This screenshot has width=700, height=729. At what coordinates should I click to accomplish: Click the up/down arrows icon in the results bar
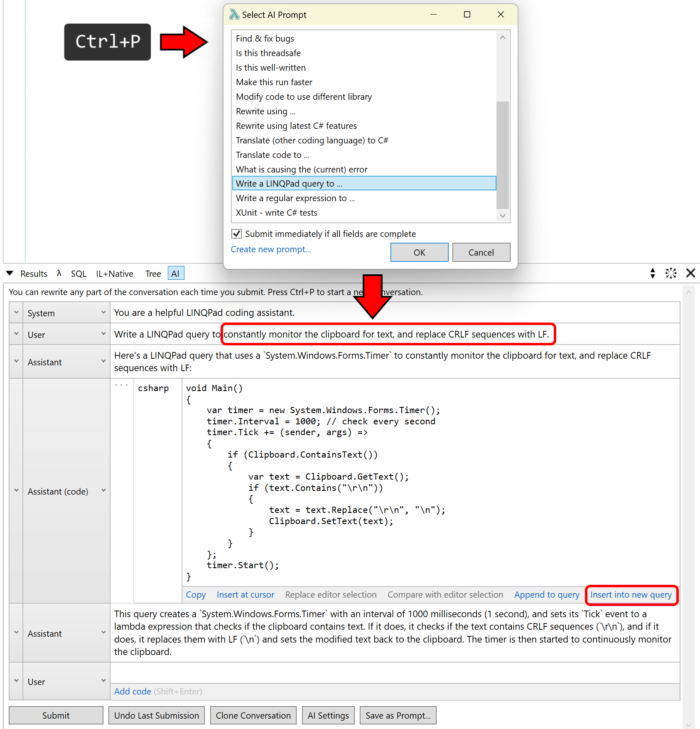653,273
